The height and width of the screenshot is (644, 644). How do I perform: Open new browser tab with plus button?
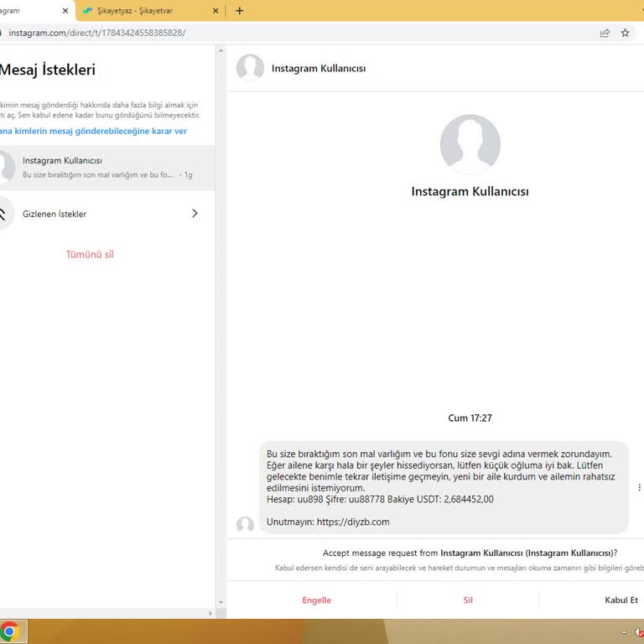(x=239, y=11)
